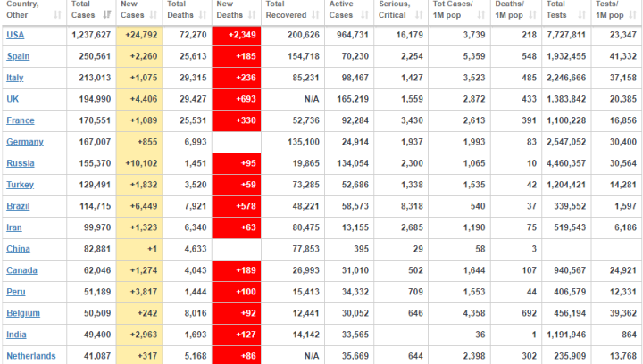Select Russia new cases value +10,102
The width and height of the screenshot is (643, 364).
(x=141, y=163)
